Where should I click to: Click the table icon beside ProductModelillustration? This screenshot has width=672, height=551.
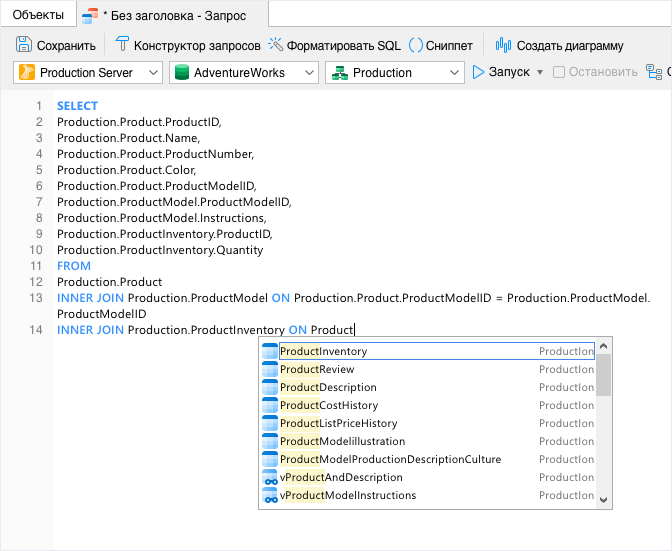tap(270, 441)
